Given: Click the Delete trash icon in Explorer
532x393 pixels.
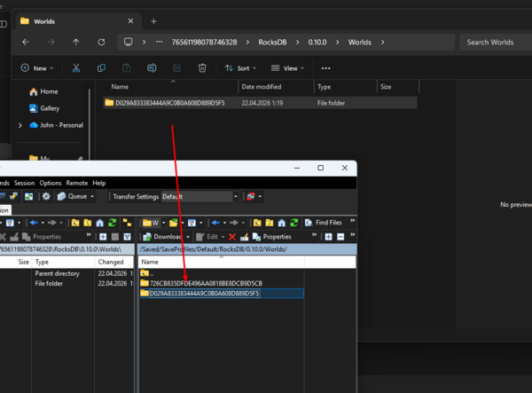Looking at the screenshot, I should pos(202,67).
